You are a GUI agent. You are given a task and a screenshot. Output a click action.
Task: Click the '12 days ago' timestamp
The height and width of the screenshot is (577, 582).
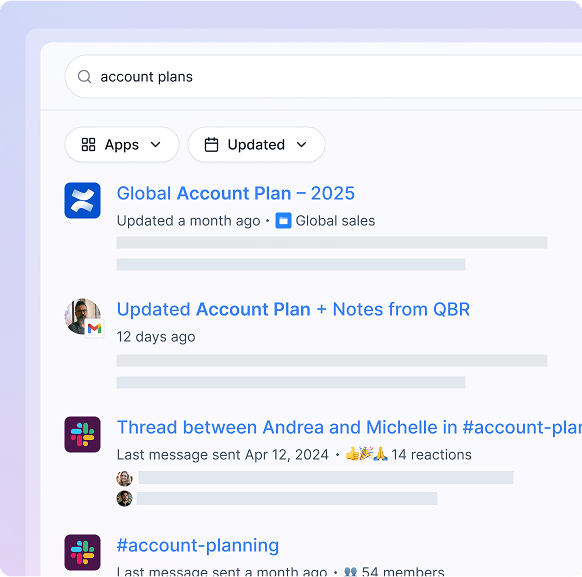(156, 337)
